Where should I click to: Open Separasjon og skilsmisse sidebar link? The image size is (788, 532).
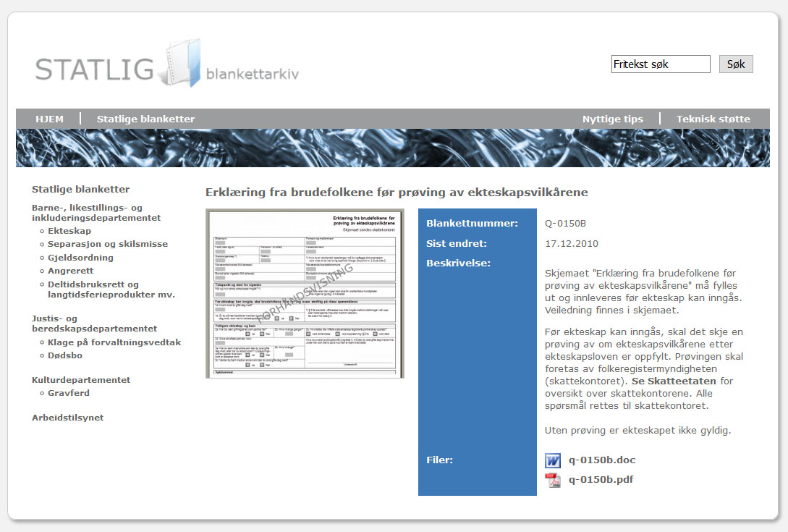pyautogui.click(x=107, y=244)
